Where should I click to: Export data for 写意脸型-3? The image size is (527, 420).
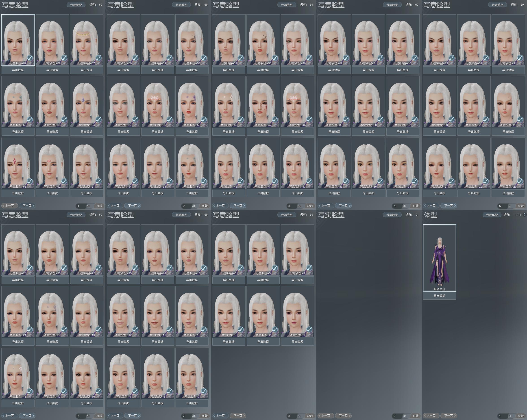tap(229, 342)
